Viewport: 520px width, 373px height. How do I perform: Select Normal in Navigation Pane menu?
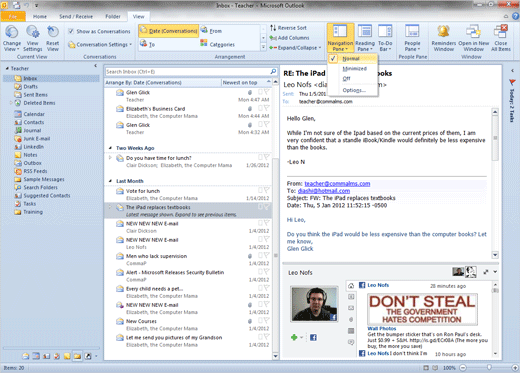click(x=353, y=59)
